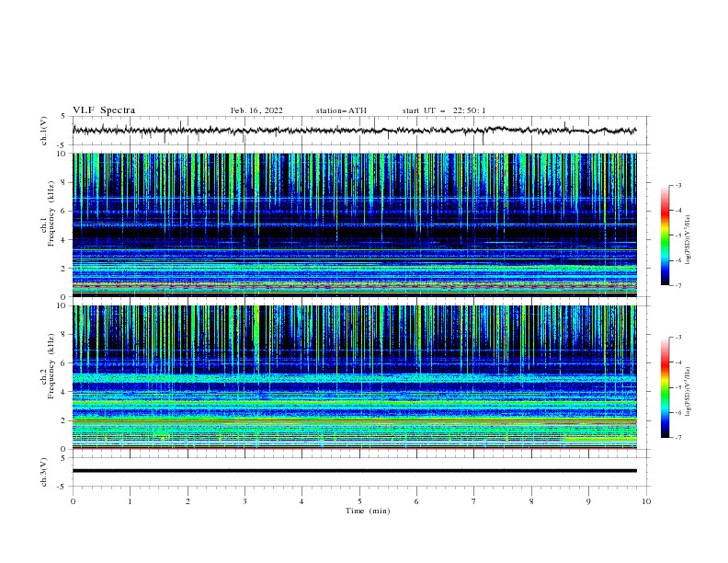The image size is (728, 563).
Task: Click the '-3' value on ch.1 color bar
Action: pyautogui.click(x=677, y=185)
